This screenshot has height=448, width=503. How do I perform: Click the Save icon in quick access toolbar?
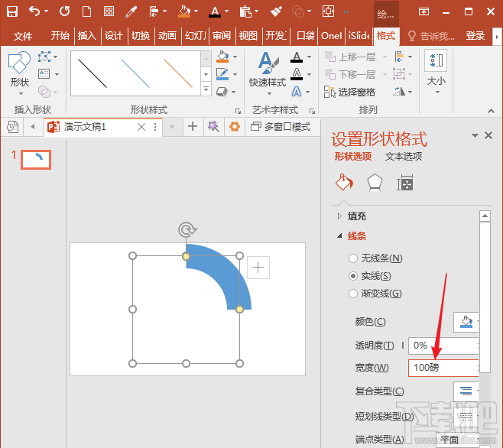click(x=12, y=11)
